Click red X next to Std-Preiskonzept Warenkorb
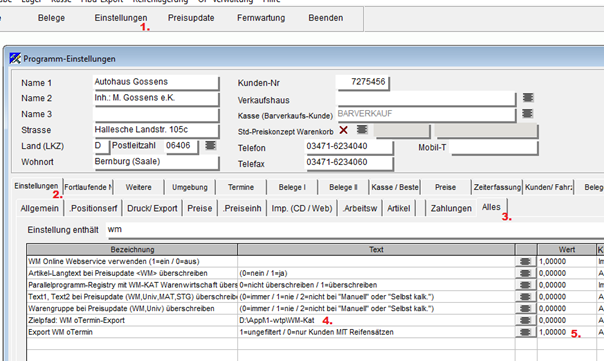 point(344,130)
